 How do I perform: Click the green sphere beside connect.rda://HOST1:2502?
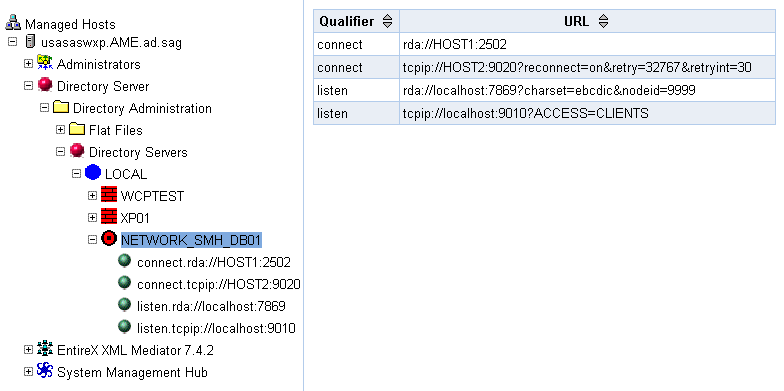point(124,261)
